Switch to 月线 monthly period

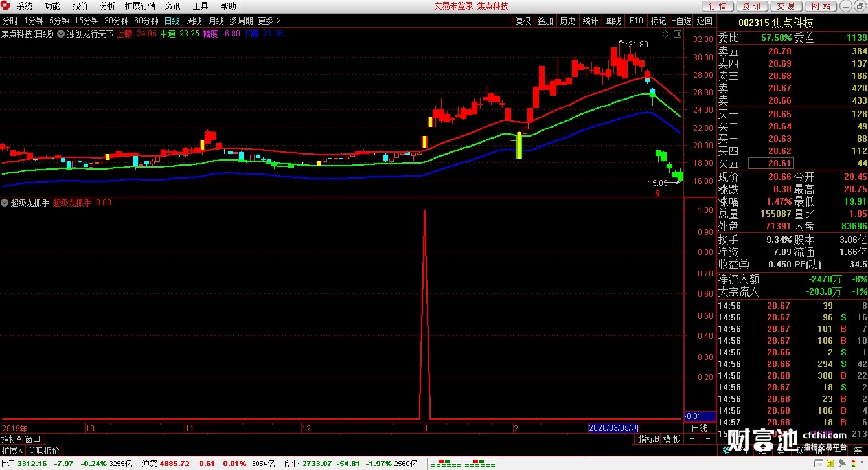coord(216,21)
